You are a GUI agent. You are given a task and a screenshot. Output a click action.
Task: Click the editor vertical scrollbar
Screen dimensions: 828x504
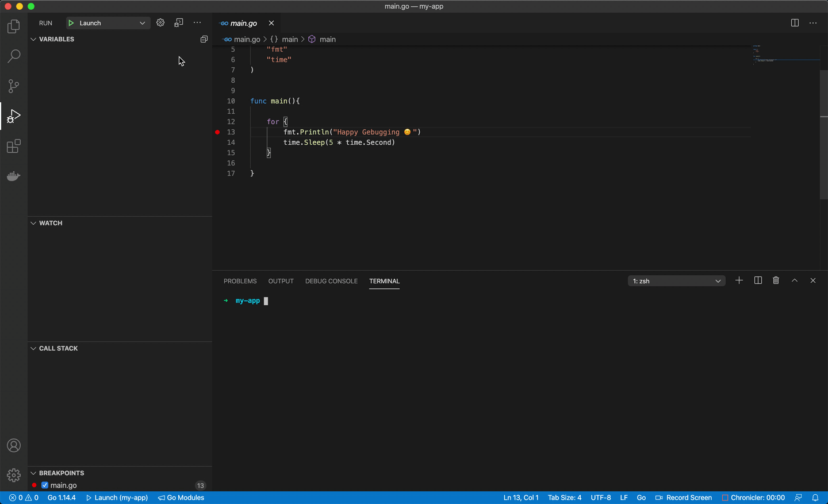[x=823, y=134]
